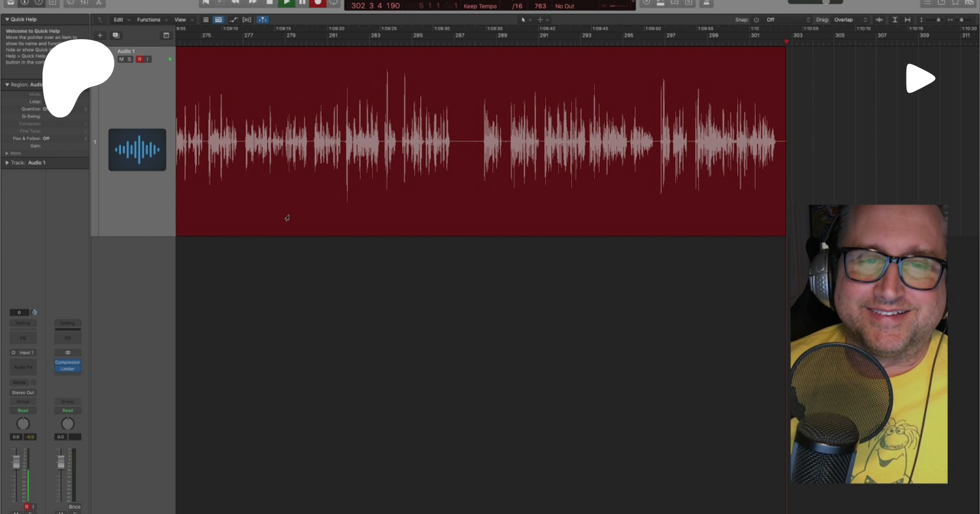
Task: Click the Fast Forward transport button
Action: pos(253,3)
